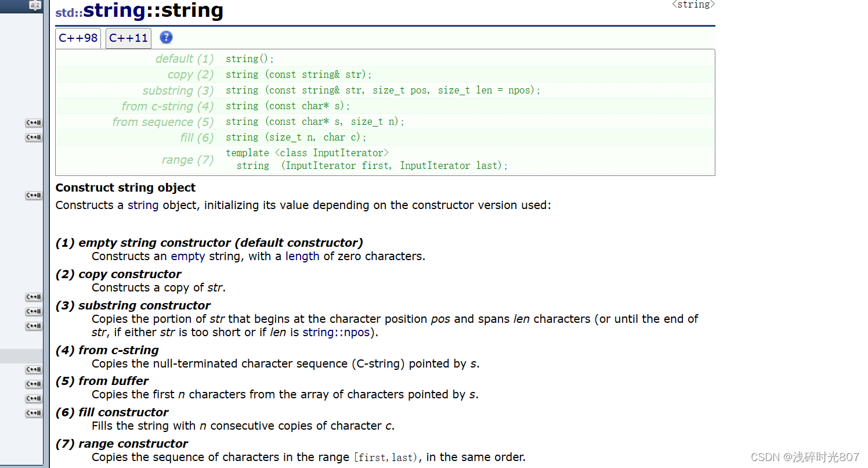Image resolution: width=868 pixels, height=468 pixels.
Task: Click the std::string::string page title
Action: 139,11
